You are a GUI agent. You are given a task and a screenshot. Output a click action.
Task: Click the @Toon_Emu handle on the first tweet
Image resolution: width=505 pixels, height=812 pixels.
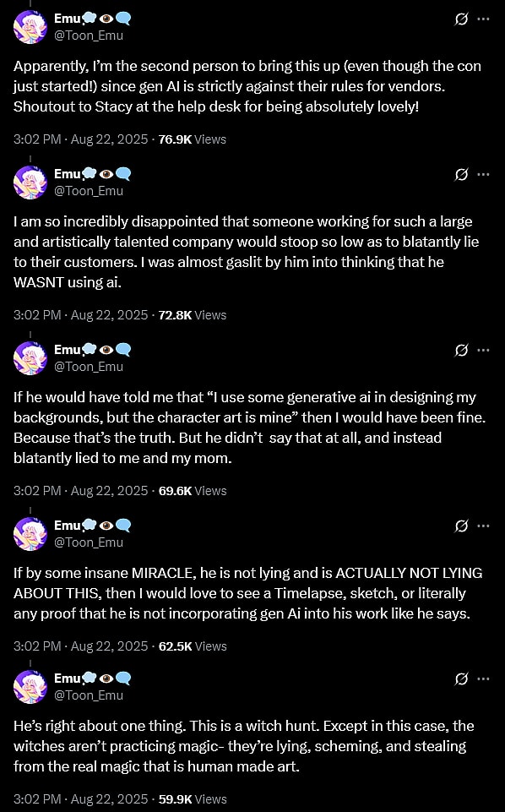click(89, 35)
